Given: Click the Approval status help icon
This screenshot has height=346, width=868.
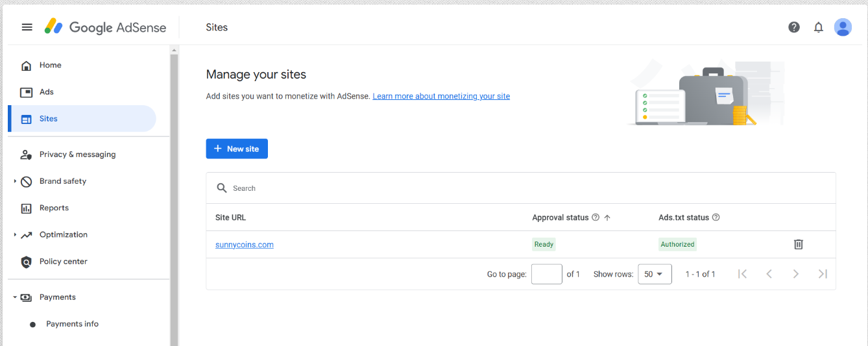Looking at the screenshot, I should [x=596, y=217].
